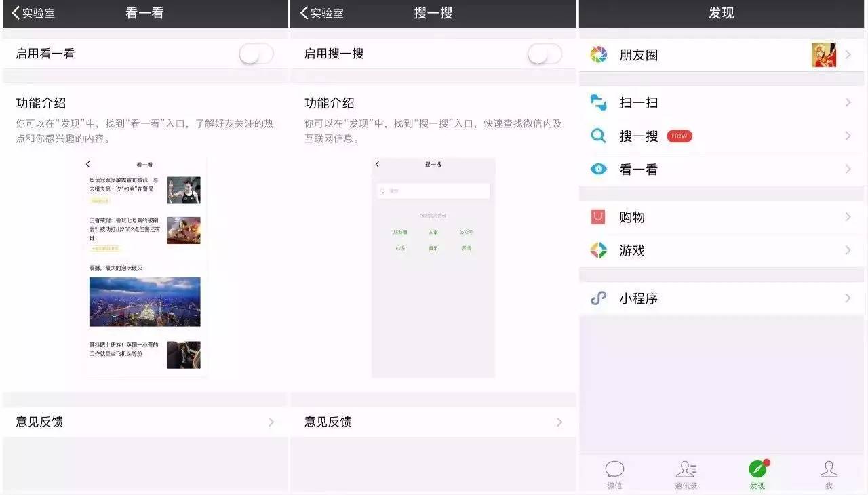This screenshot has width=868, height=495.
Task: Tap the Search (搜一搜) magnifier icon
Action: [598, 136]
